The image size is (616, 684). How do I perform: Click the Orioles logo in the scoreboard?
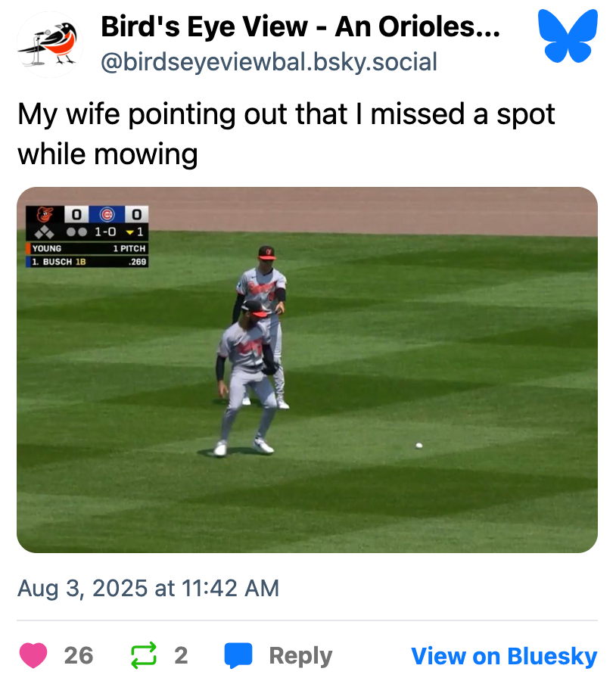(46, 215)
